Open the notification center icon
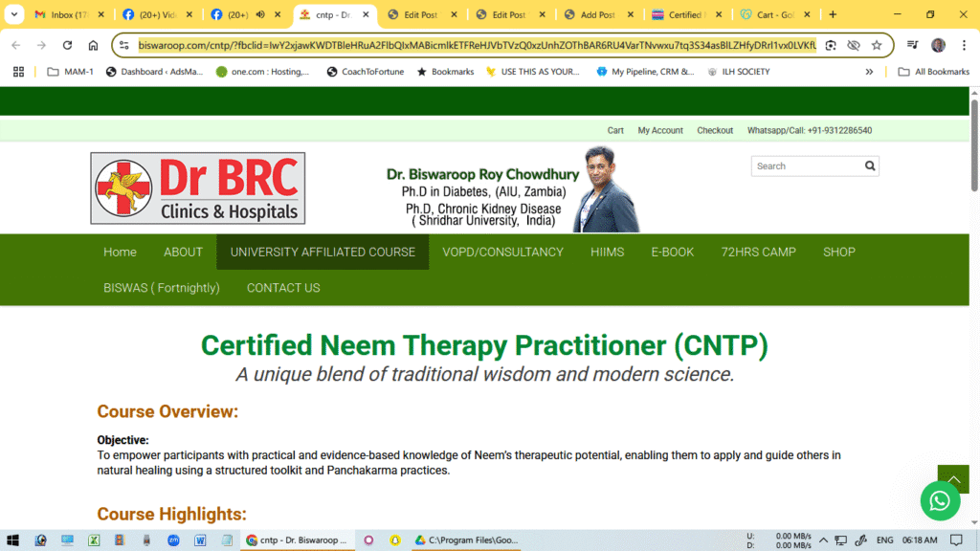Viewport: 980px width, 551px height. click(x=956, y=540)
